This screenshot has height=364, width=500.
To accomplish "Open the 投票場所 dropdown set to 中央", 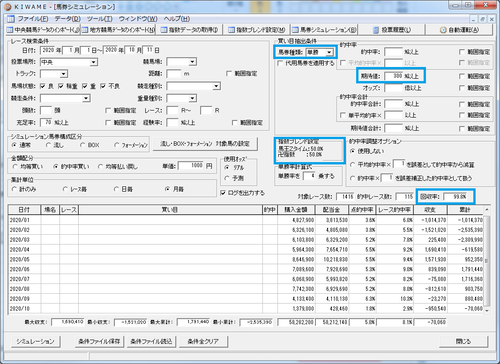I will click(x=69, y=62).
